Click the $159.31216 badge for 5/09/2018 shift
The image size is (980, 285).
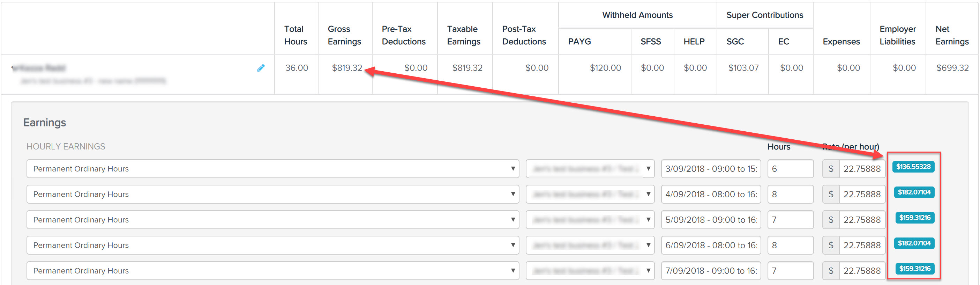pos(914,218)
